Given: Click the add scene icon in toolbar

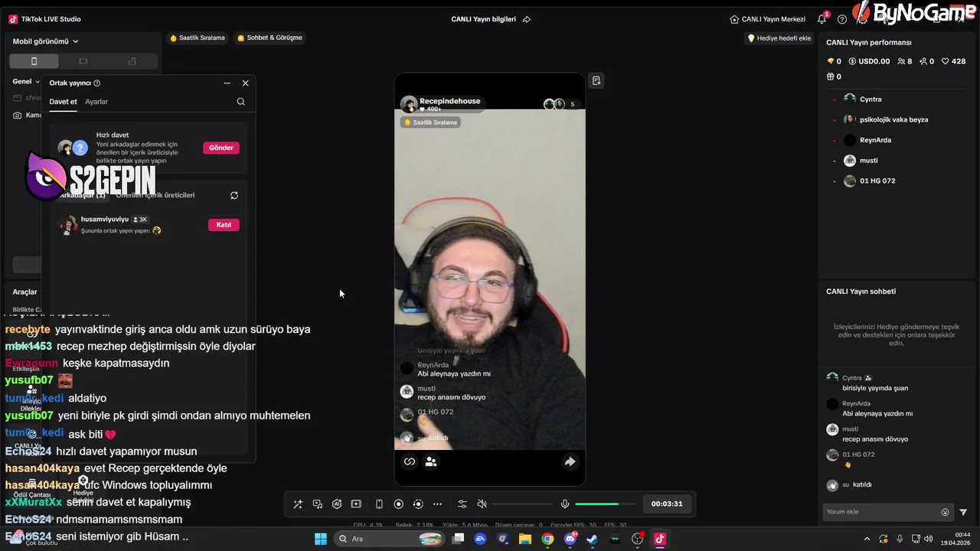Looking at the screenshot, I should [x=356, y=504].
